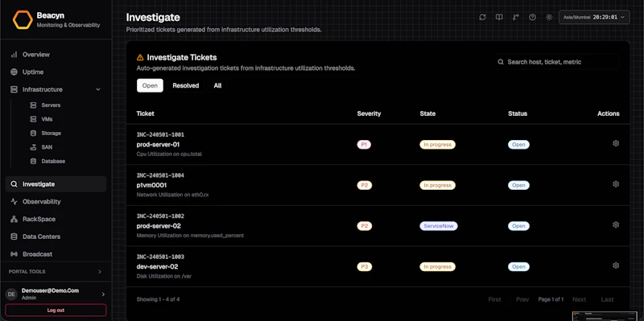Click In progress badge for prod-server-01
The height and width of the screenshot is (321, 644).
point(437,145)
